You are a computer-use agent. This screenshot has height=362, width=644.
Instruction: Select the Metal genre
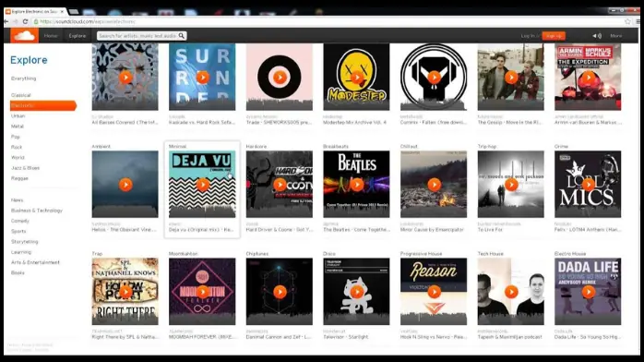point(18,127)
